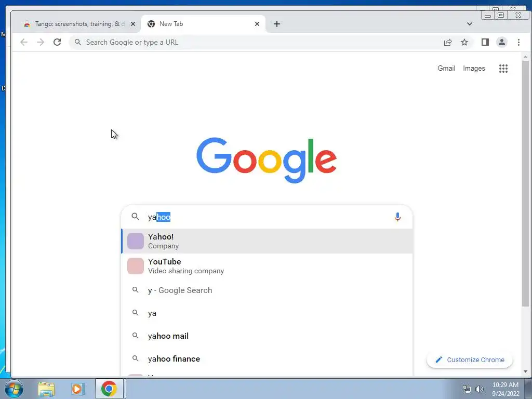
Task: Choose the YouTube Video sharing company suggestion
Action: (x=267, y=266)
